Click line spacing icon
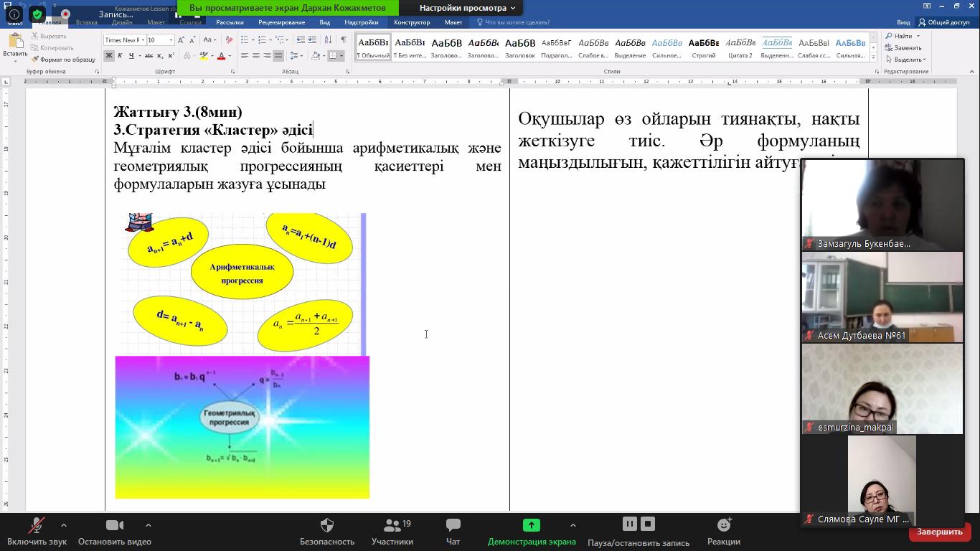980x551 pixels. tap(295, 55)
